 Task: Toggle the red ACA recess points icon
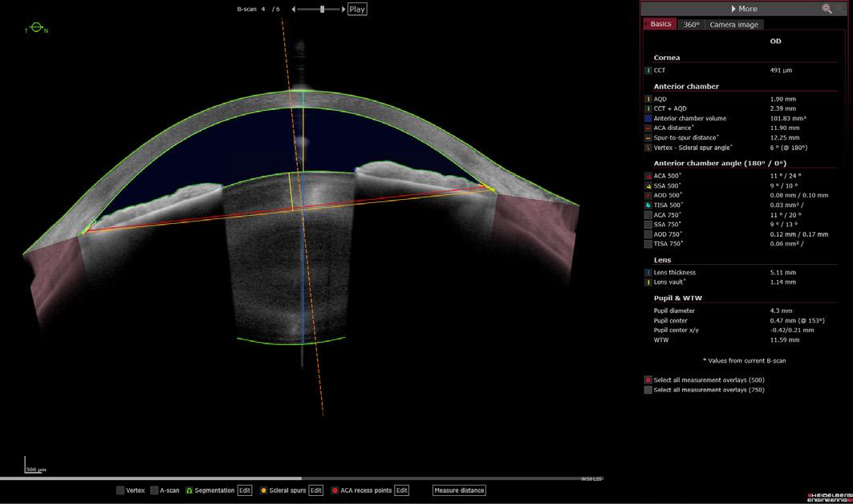click(335, 490)
